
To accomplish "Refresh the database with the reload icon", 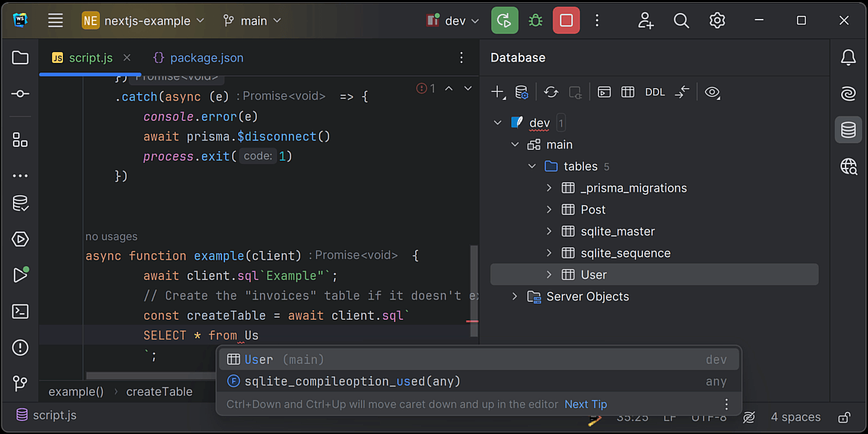I will (x=551, y=92).
